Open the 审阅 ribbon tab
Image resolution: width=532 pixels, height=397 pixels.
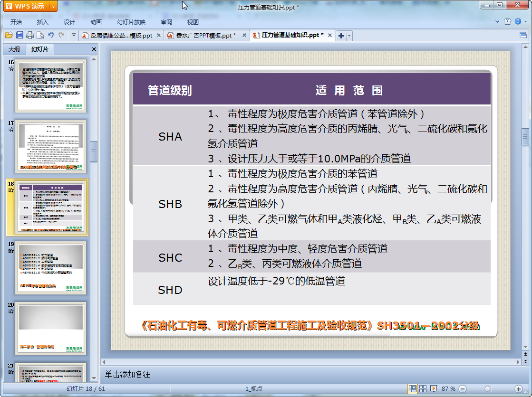tap(166, 22)
